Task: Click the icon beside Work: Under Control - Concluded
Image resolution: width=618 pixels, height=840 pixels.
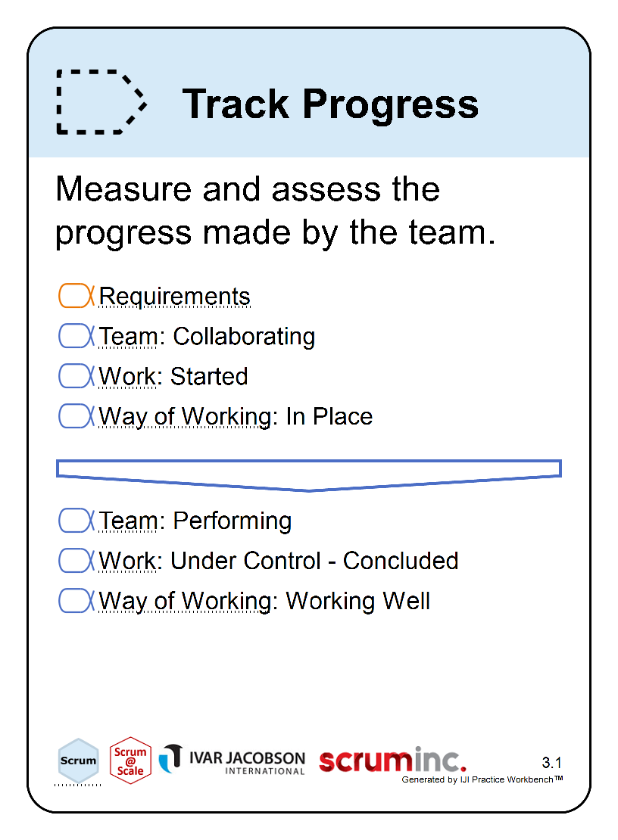Action: pyautogui.click(x=76, y=560)
